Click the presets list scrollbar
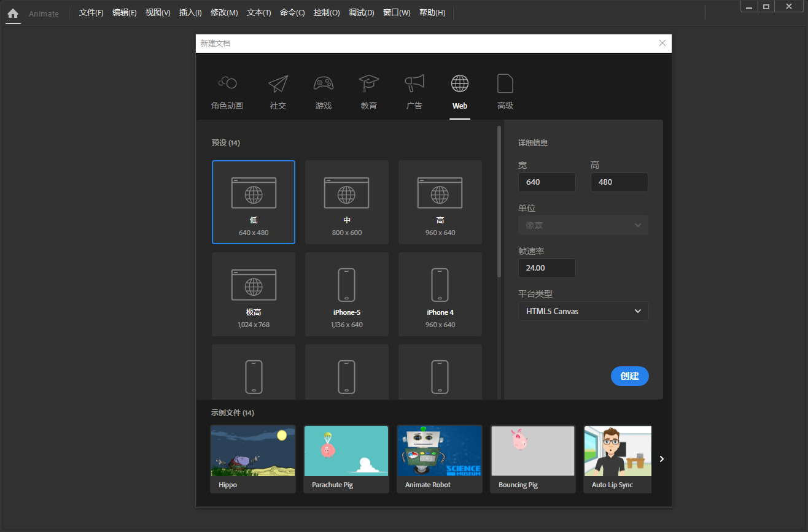 click(x=499, y=201)
